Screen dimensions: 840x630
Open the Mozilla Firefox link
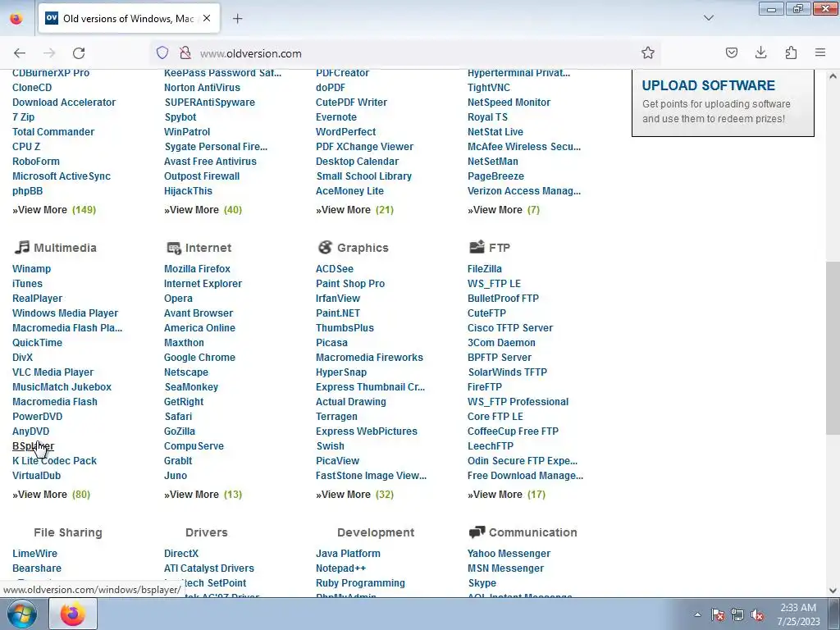(x=197, y=269)
